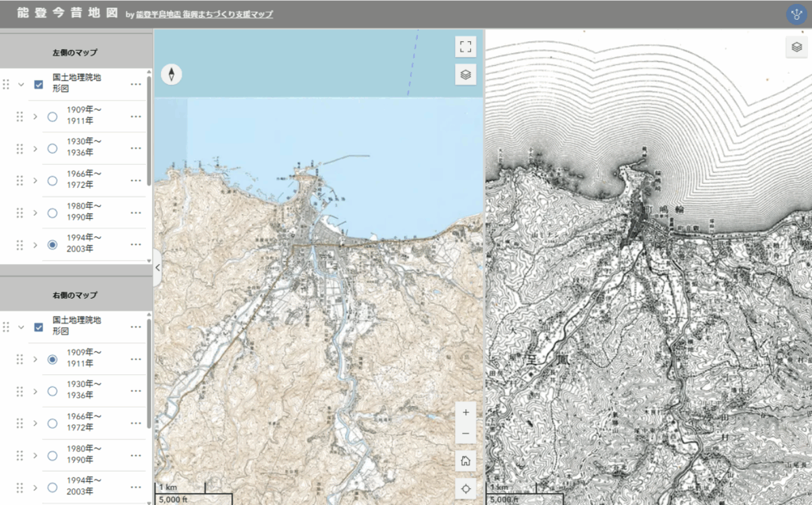Open options menu for right 国土地理院地形図 group
This screenshot has width=812, height=505.
coord(136,327)
